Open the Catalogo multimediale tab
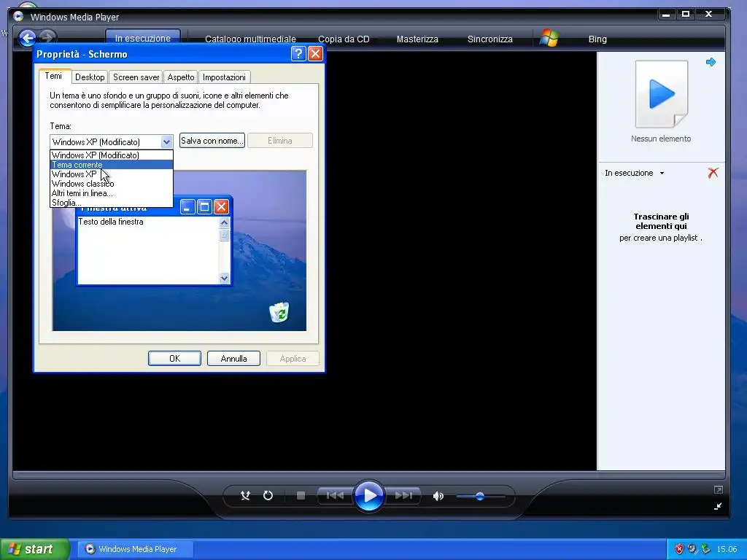The image size is (747, 560). pyautogui.click(x=250, y=39)
